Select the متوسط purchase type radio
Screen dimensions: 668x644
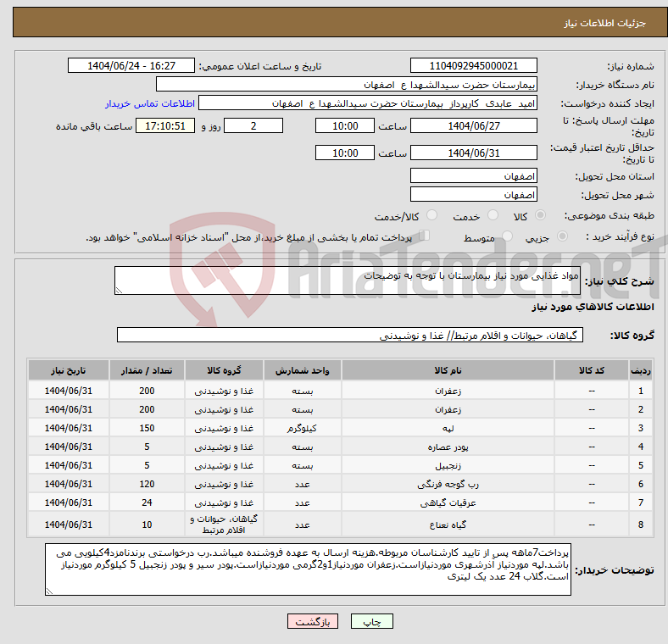tap(508, 236)
